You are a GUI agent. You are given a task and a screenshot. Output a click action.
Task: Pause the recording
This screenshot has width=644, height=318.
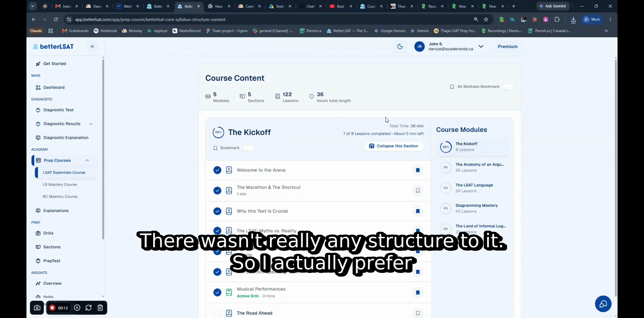pyautogui.click(x=77, y=308)
